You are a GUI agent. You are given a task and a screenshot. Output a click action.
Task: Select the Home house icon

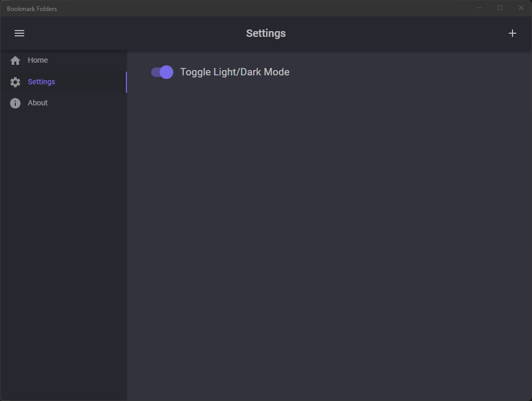(15, 61)
